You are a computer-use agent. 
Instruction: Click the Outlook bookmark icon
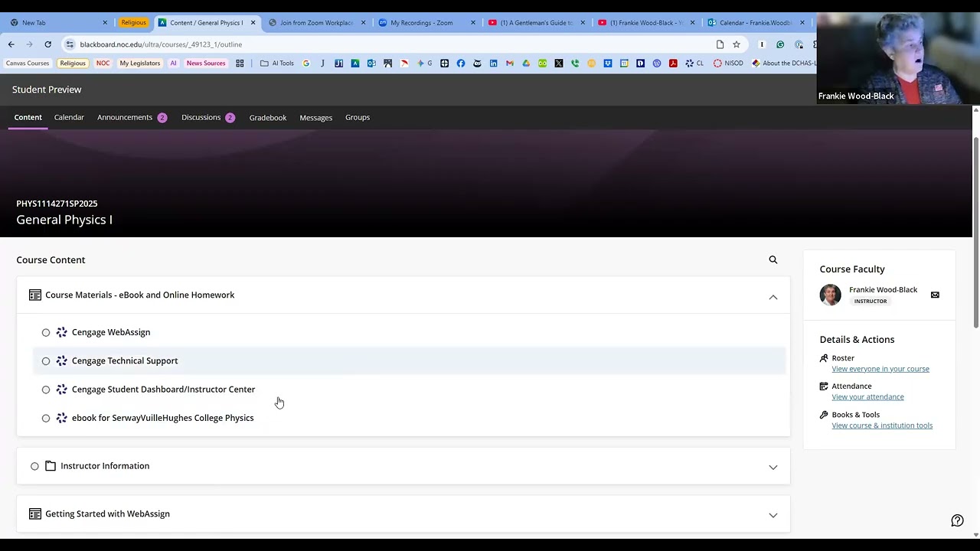(x=371, y=64)
